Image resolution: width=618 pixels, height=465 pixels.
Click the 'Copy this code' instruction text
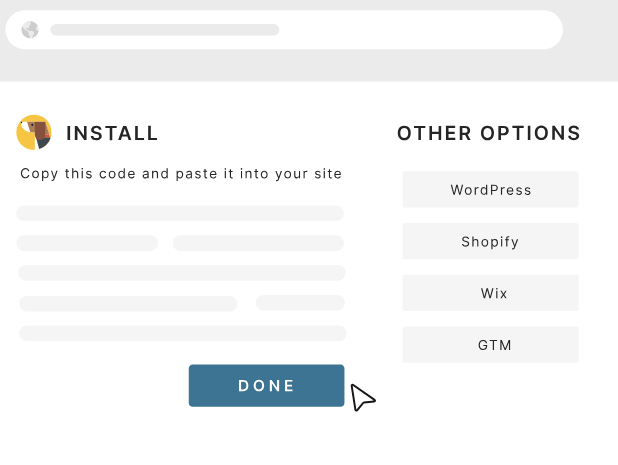[x=181, y=173]
